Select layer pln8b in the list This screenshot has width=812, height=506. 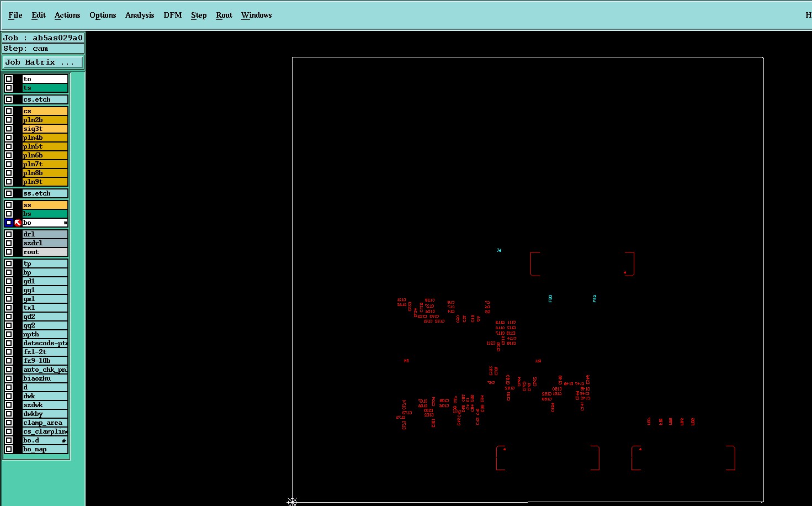pyautogui.click(x=45, y=173)
